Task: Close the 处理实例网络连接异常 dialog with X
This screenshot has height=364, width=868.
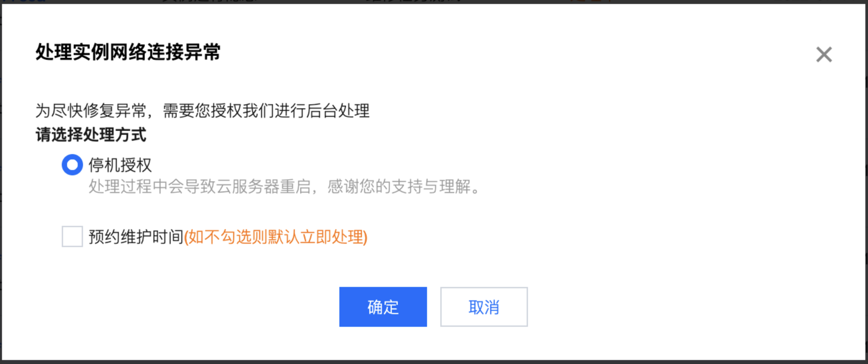Action: (x=824, y=54)
